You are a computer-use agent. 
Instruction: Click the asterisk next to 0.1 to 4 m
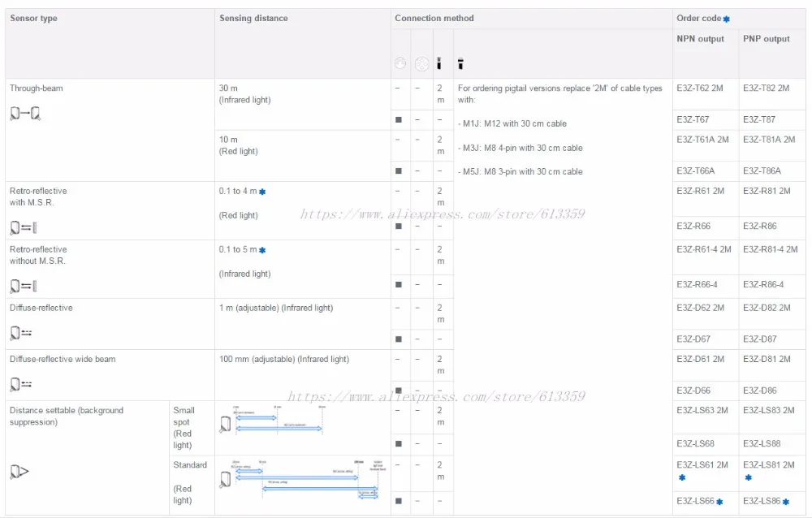pyautogui.click(x=262, y=192)
